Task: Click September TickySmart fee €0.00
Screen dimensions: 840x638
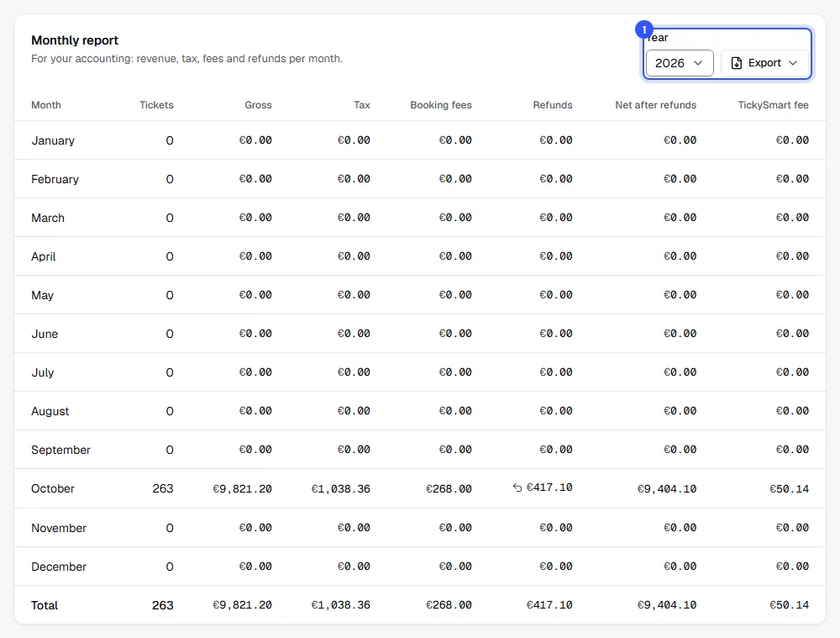Action: 792,449
